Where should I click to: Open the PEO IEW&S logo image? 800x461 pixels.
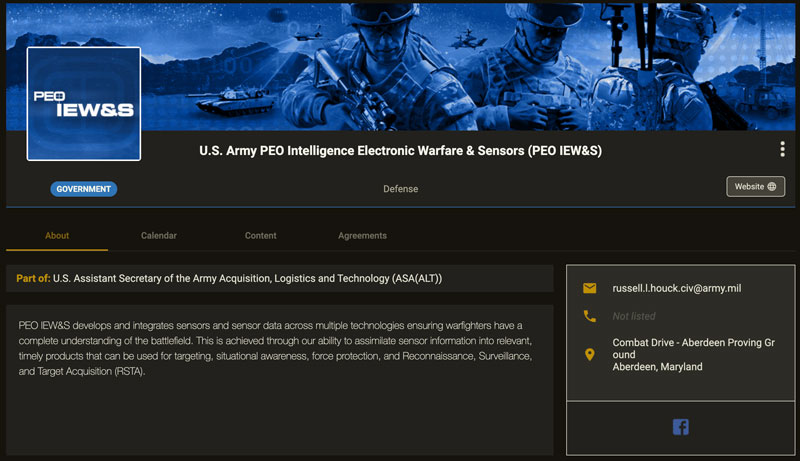tap(84, 104)
